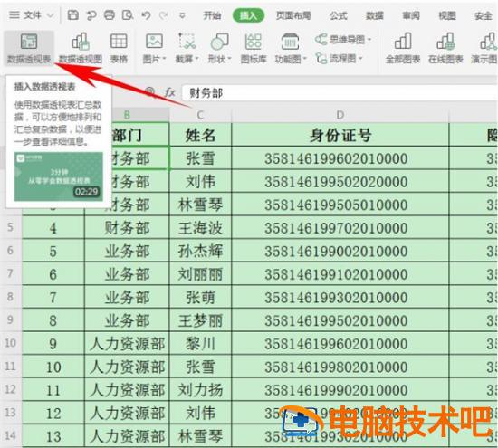Expand the 形状 shapes dropdown

pyautogui.click(x=219, y=48)
